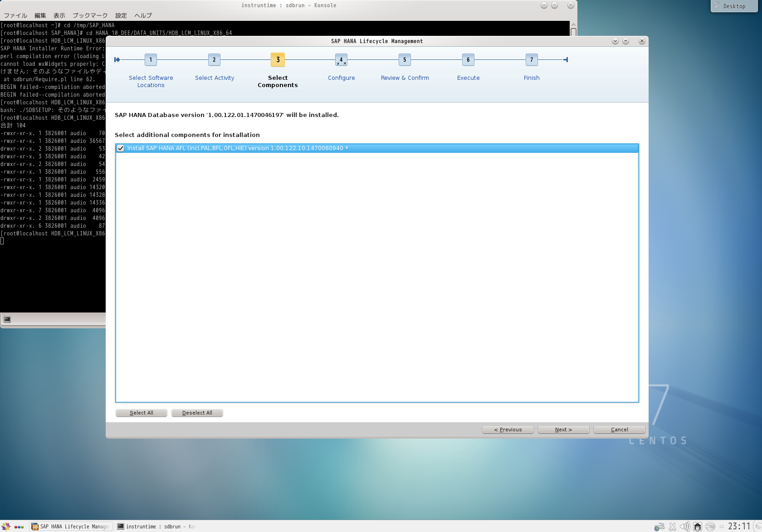This screenshot has width=762, height=532.
Task: Open Konsole 表示 menu
Action: click(x=59, y=15)
